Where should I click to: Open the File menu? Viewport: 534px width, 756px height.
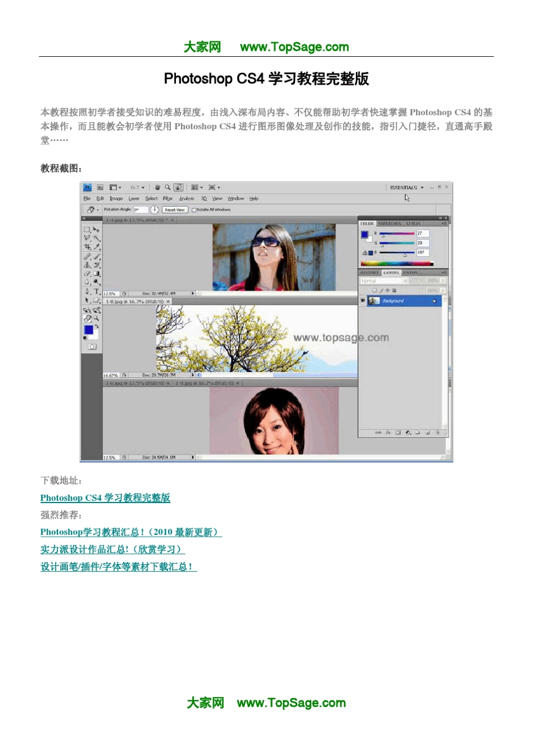click(87, 198)
